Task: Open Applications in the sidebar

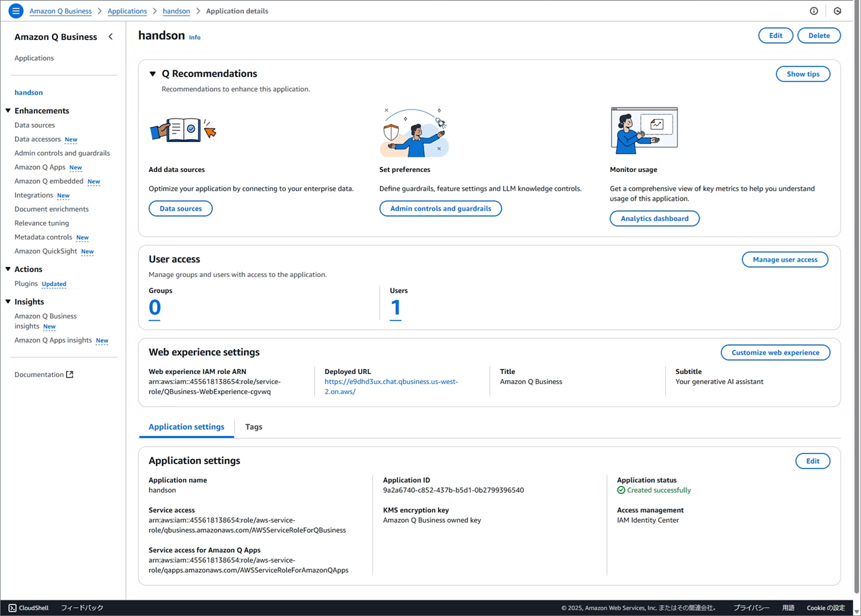Action: [x=34, y=58]
